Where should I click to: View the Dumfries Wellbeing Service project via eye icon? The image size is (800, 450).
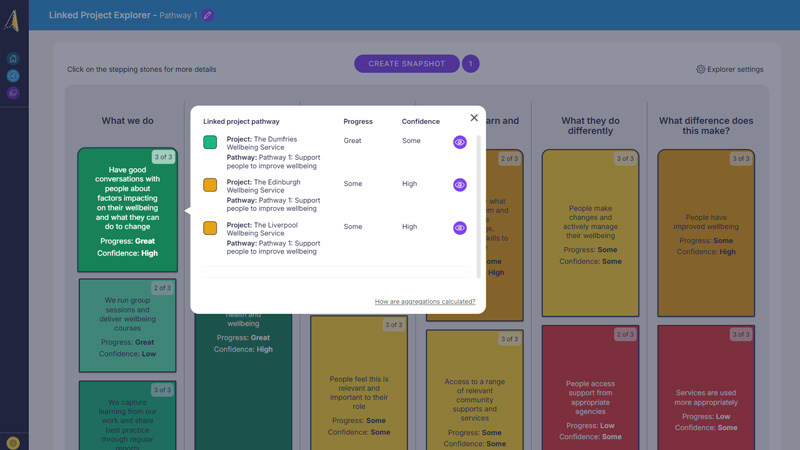coord(460,142)
